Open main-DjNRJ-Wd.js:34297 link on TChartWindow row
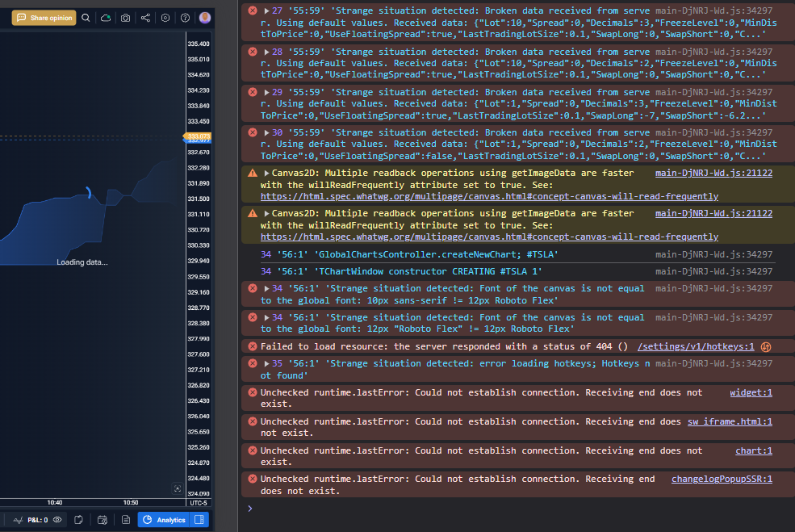Screen dimensions: 795x532 click(713, 271)
